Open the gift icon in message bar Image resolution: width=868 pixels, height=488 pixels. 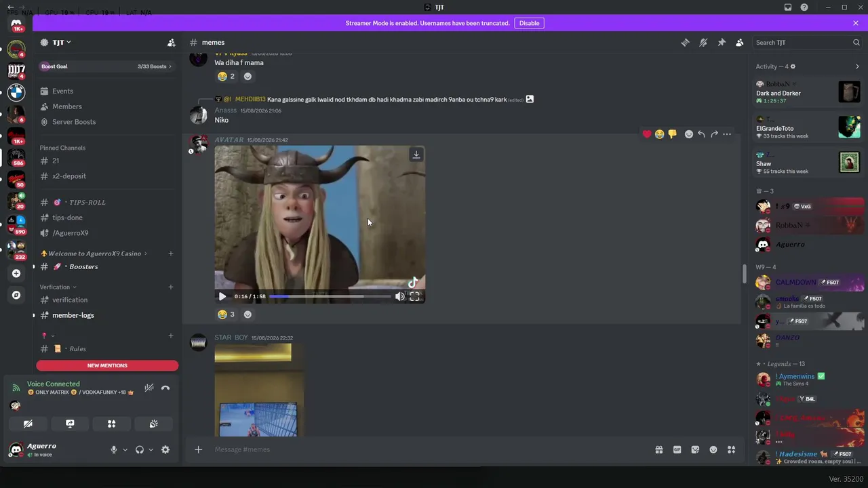(x=658, y=449)
